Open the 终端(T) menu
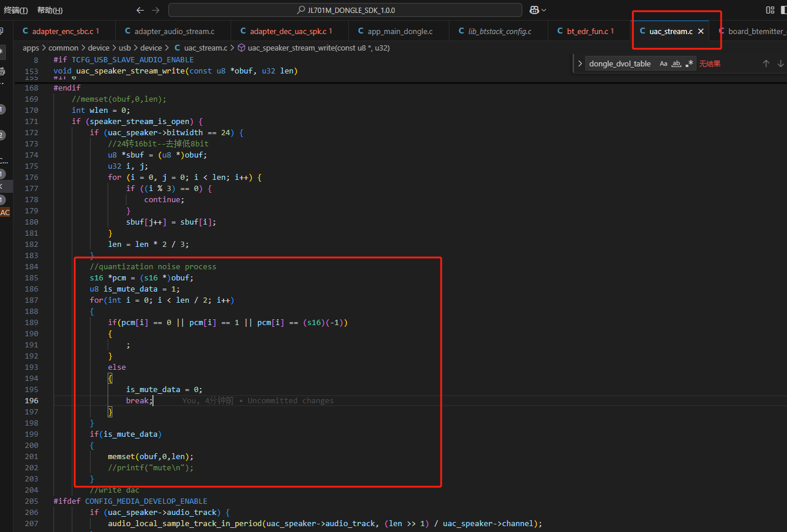Screen dimensions: 787x532 pyautogui.click(x=16, y=10)
